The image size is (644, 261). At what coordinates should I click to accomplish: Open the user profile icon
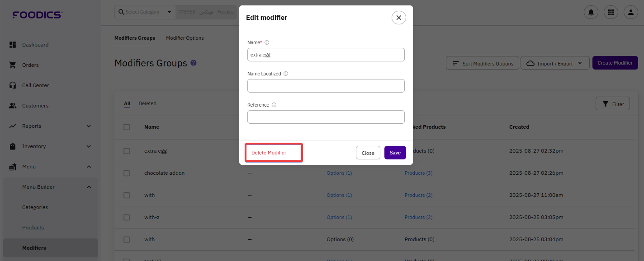click(630, 12)
